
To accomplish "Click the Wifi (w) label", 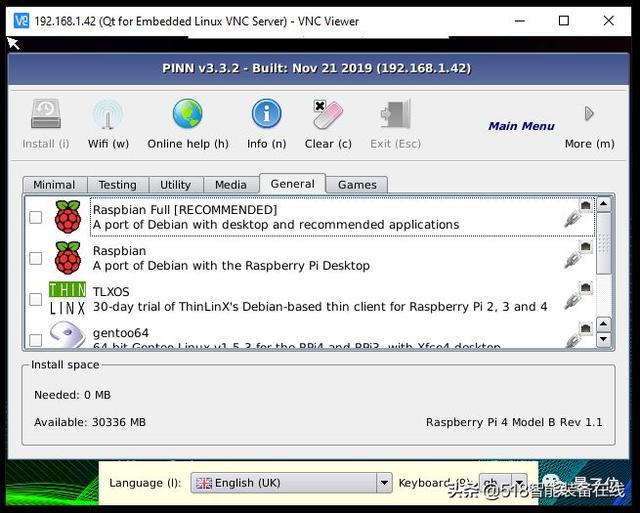I will [108, 144].
